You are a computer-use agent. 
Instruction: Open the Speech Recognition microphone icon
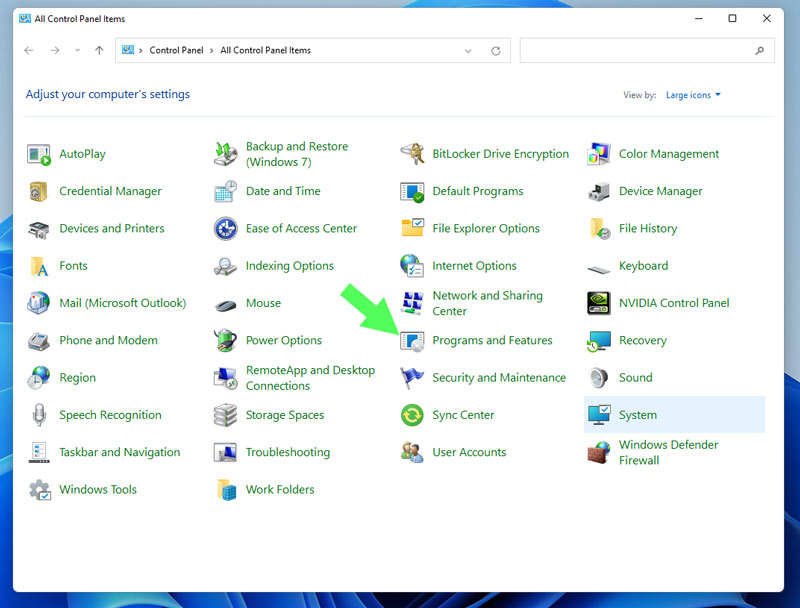click(x=39, y=415)
